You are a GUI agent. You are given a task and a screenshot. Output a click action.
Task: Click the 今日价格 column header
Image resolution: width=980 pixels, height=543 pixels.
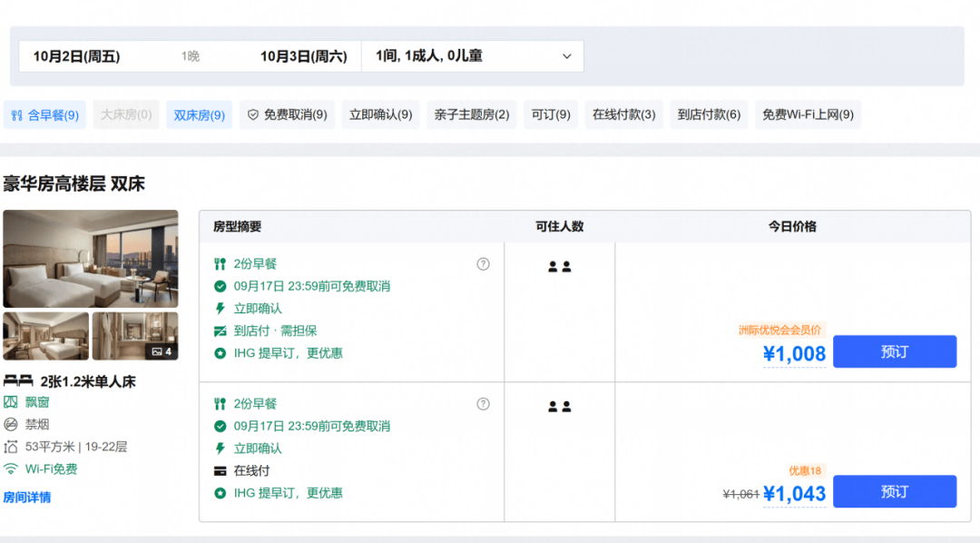[x=792, y=226]
